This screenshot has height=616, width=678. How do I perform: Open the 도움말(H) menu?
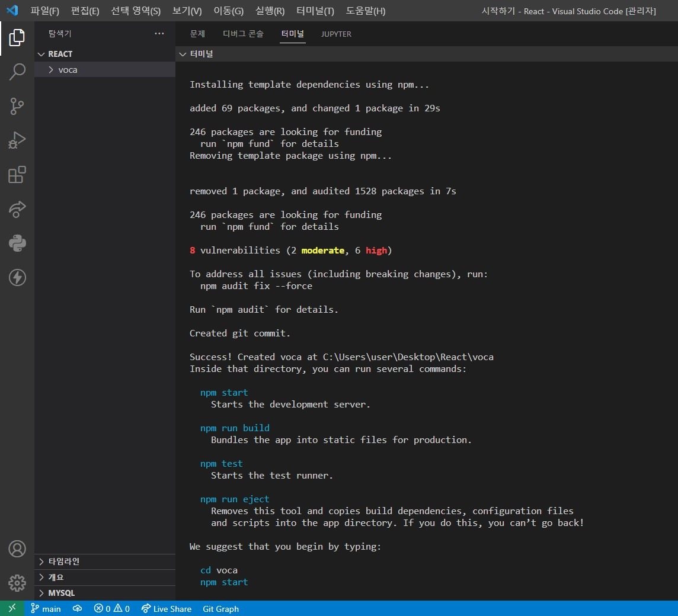point(366,11)
